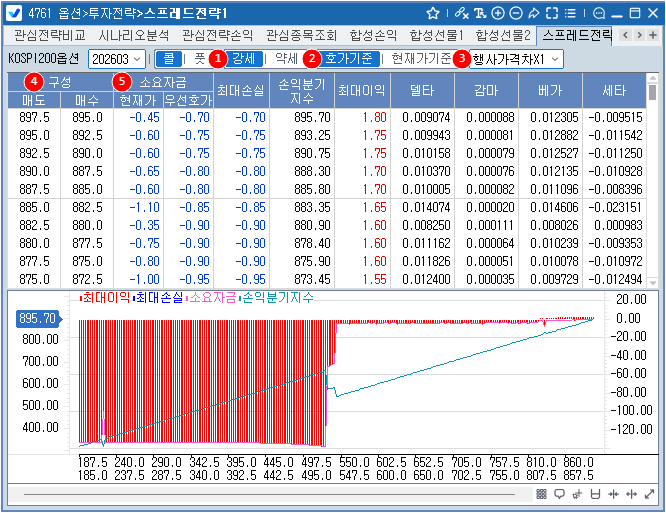Open the 202603 expiry month dropdown
Screen dimensions: 666x513
pyautogui.click(x=116, y=59)
